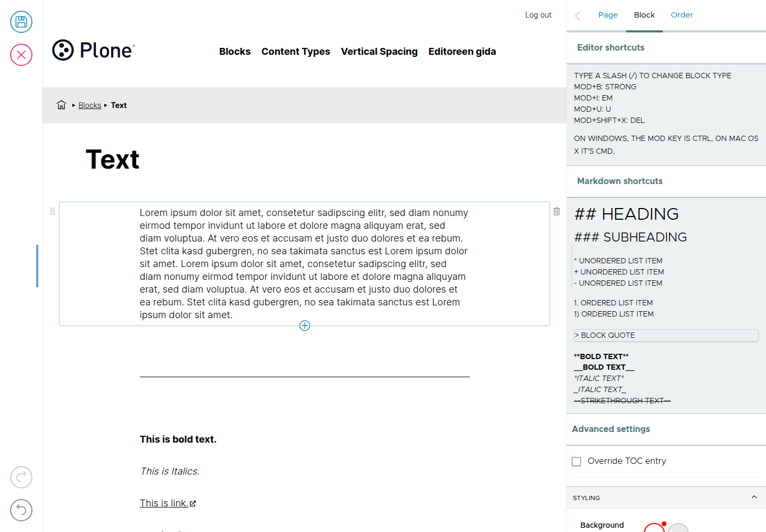Cancel editing with the X icon

pyautogui.click(x=21, y=55)
